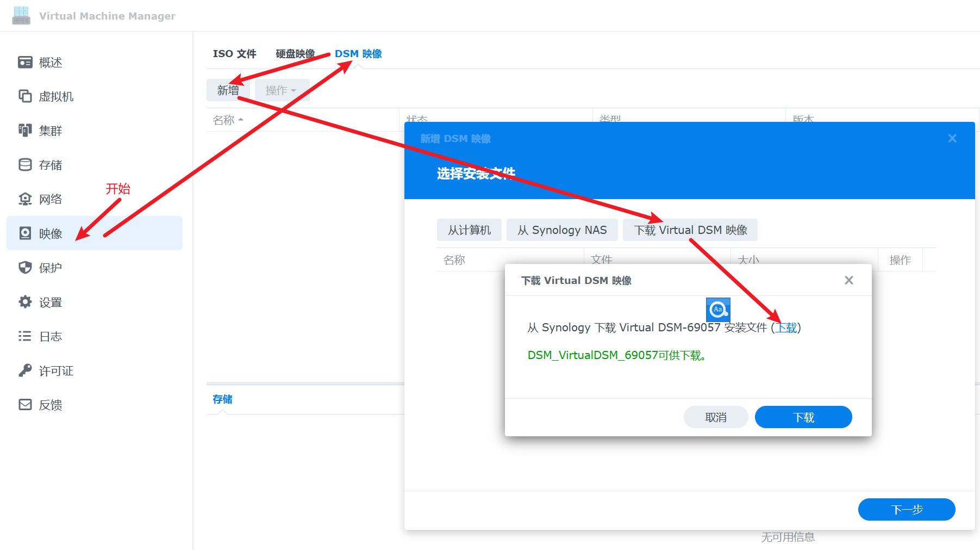The image size is (980, 550).
Task: Select 反馈 label in the sidebar
Action: [51, 405]
